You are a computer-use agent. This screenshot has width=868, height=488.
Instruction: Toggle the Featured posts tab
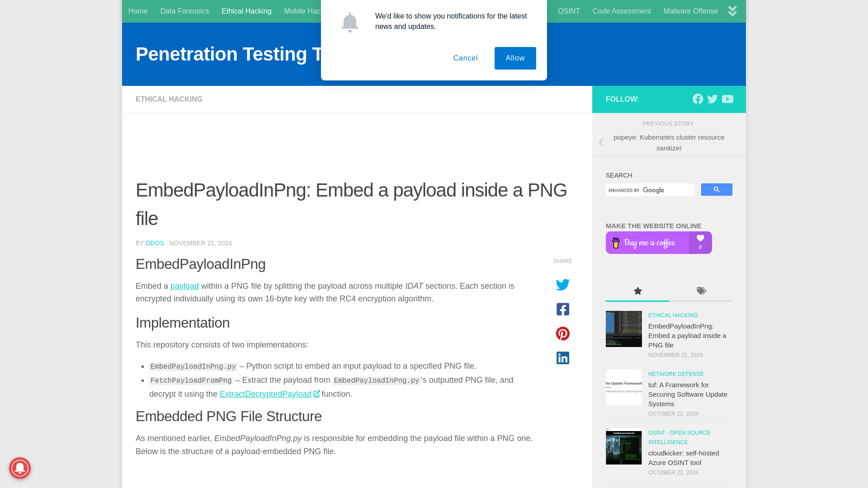tap(637, 290)
